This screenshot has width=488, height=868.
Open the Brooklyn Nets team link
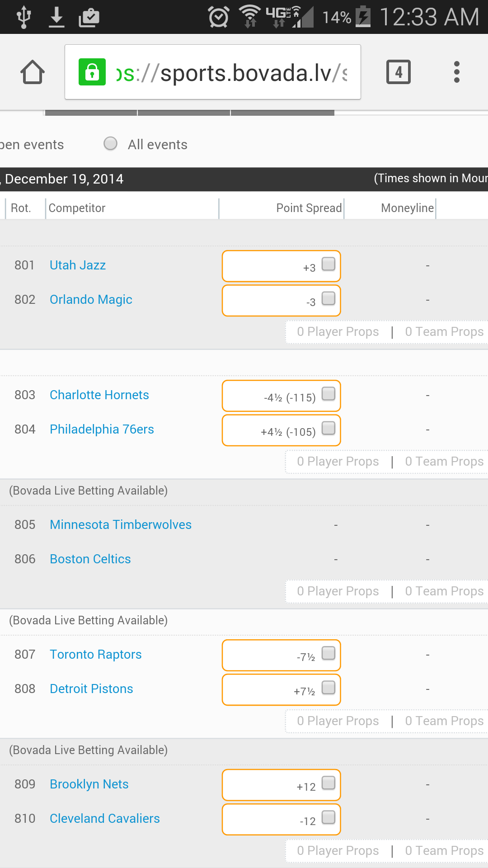pos(89,784)
